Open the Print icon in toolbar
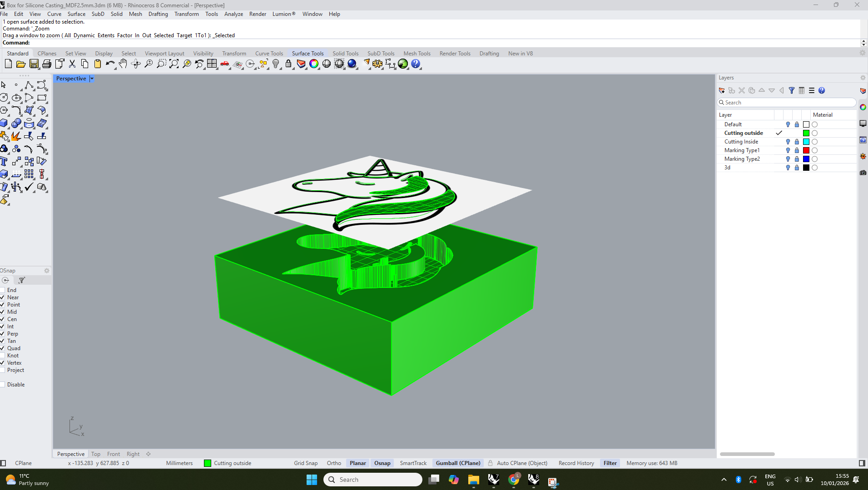The width and height of the screenshot is (868, 490). tap(46, 64)
